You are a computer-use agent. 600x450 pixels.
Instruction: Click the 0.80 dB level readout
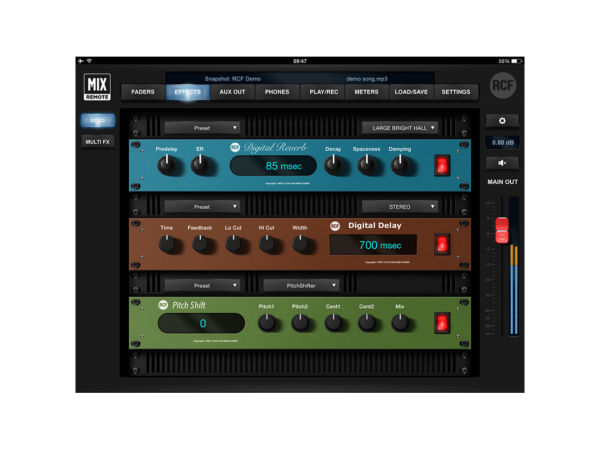502,142
